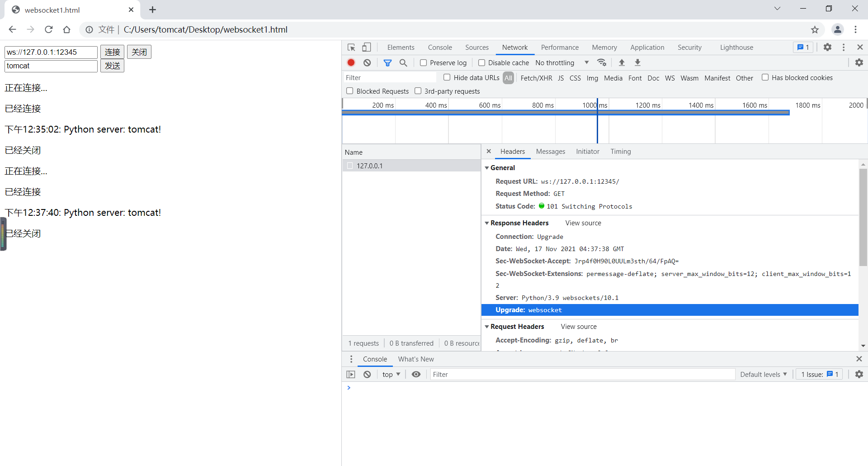This screenshot has height=466, width=868.
Task: Click the headers pane vertical scrollbar
Action: coord(863,217)
